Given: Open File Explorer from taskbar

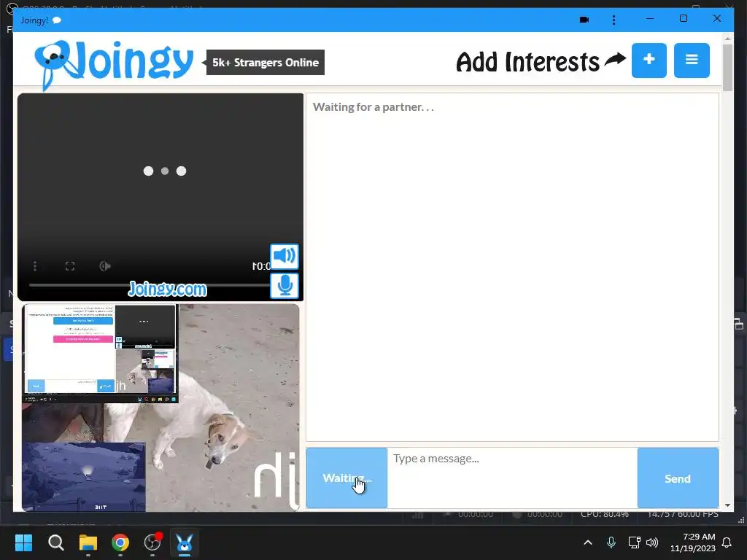Looking at the screenshot, I should point(88,542).
